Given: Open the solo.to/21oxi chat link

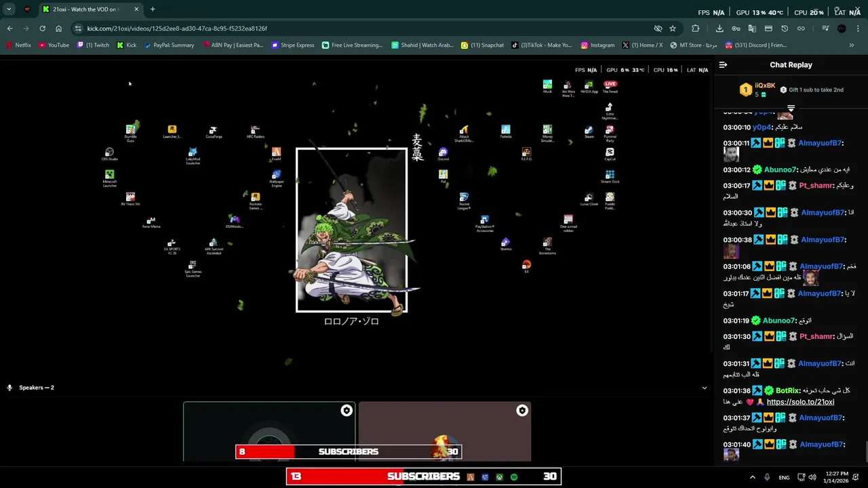Looking at the screenshot, I should tap(800, 402).
